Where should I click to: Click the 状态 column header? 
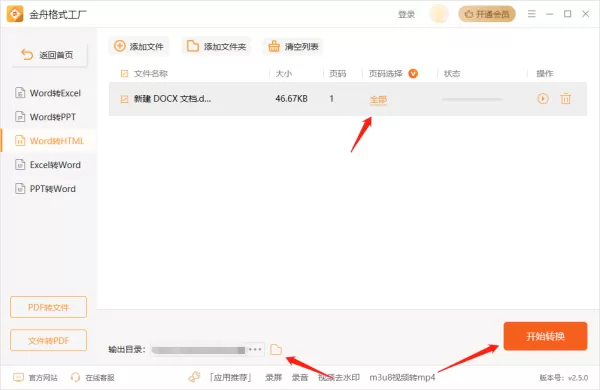(452, 73)
